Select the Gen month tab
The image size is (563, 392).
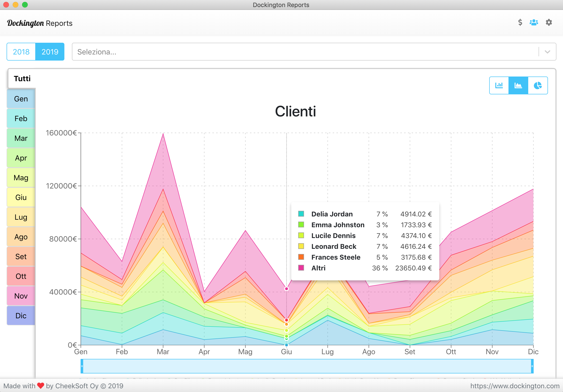21,99
